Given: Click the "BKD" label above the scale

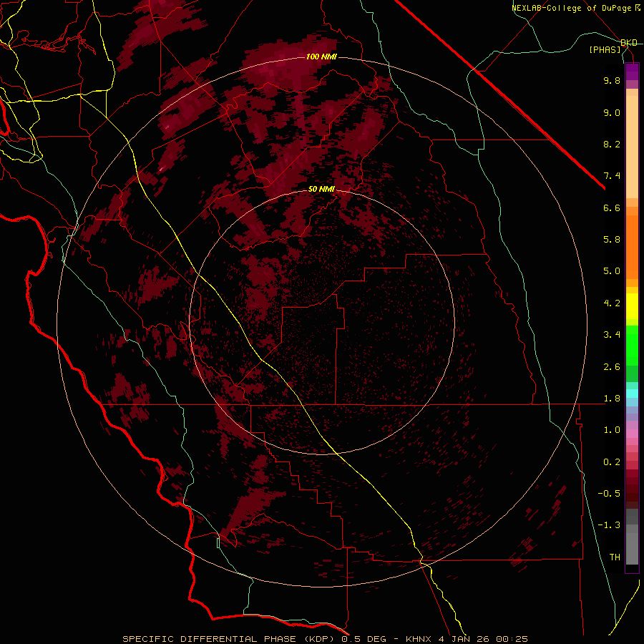Looking at the screenshot, I should pyautogui.click(x=629, y=43).
